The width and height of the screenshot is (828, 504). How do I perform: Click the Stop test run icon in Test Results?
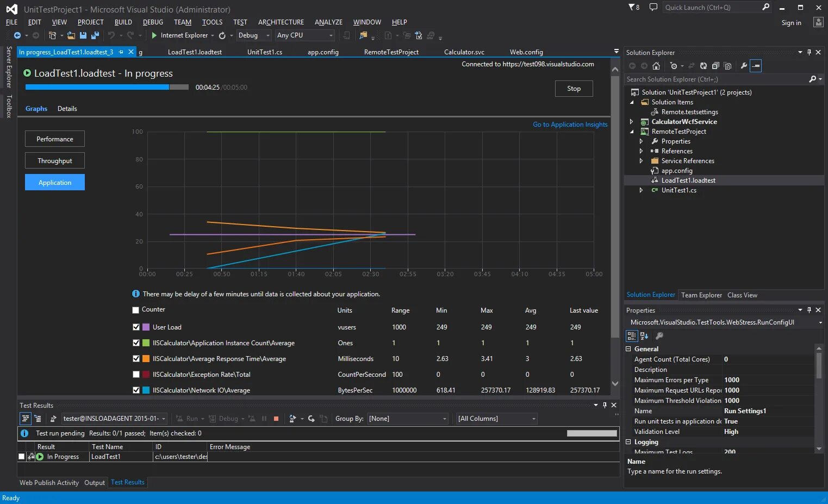tap(276, 419)
